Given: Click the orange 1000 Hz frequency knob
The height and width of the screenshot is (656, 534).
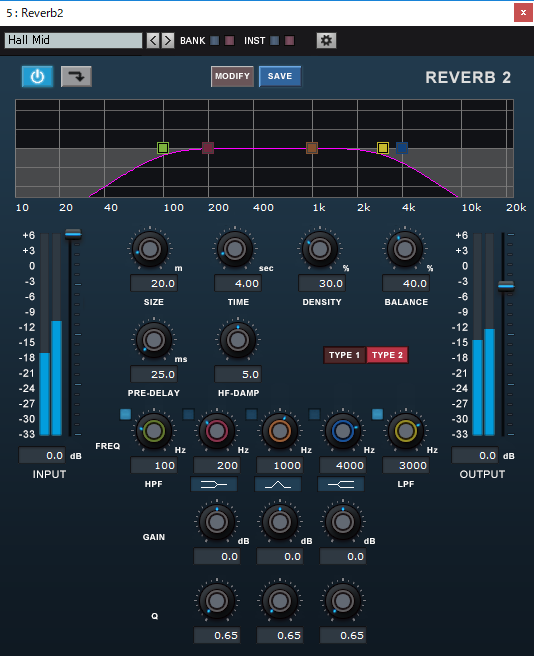Looking at the screenshot, I should click(x=280, y=431).
